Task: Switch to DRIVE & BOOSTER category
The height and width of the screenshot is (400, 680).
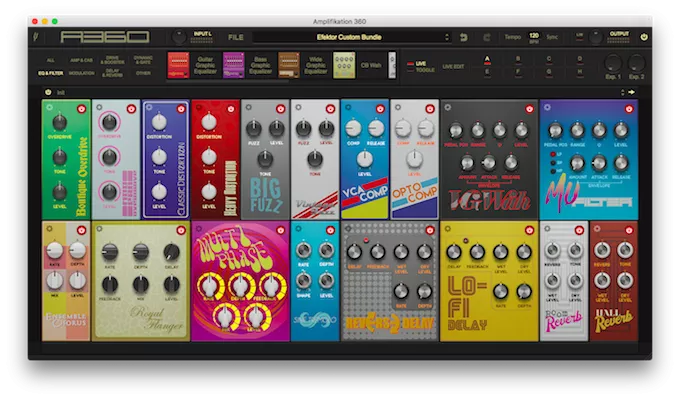Action: click(x=112, y=60)
